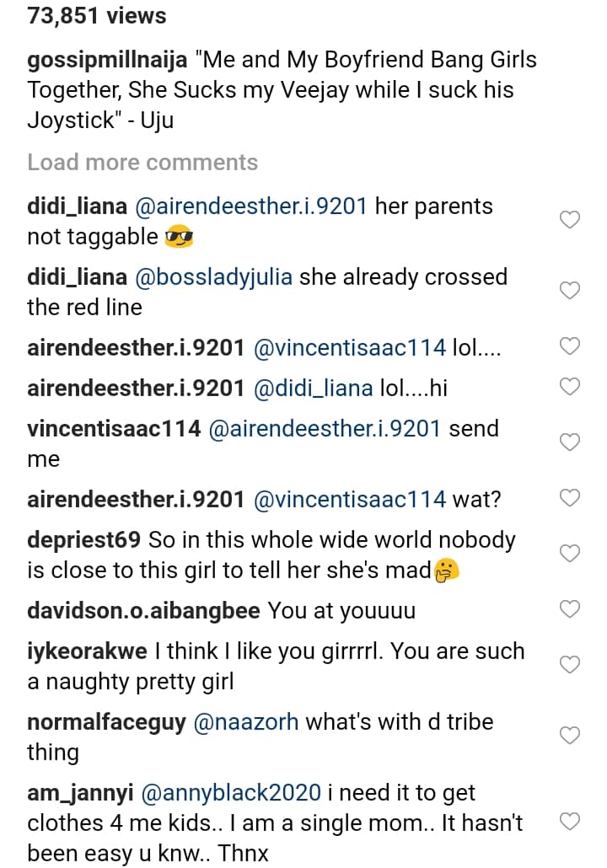Like airendeesther's 'wat?' comment
Screen dimensions: 607x868
coord(570,498)
